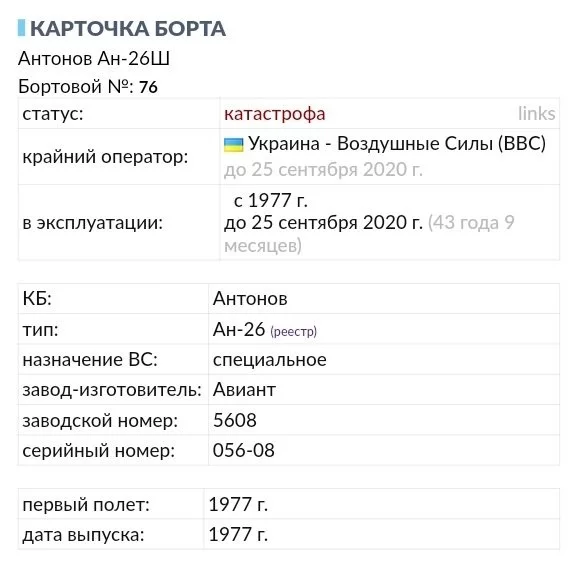Click the Авиант manufacturer value
The image size is (575, 579).
point(244,390)
